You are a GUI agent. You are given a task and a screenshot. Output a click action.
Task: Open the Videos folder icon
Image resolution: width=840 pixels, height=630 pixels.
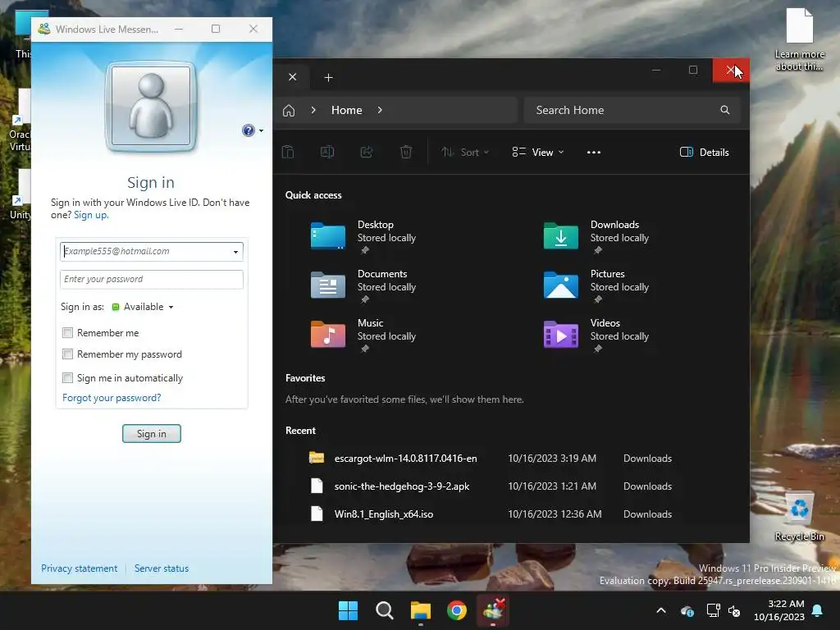pyautogui.click(x=561, y=335)
